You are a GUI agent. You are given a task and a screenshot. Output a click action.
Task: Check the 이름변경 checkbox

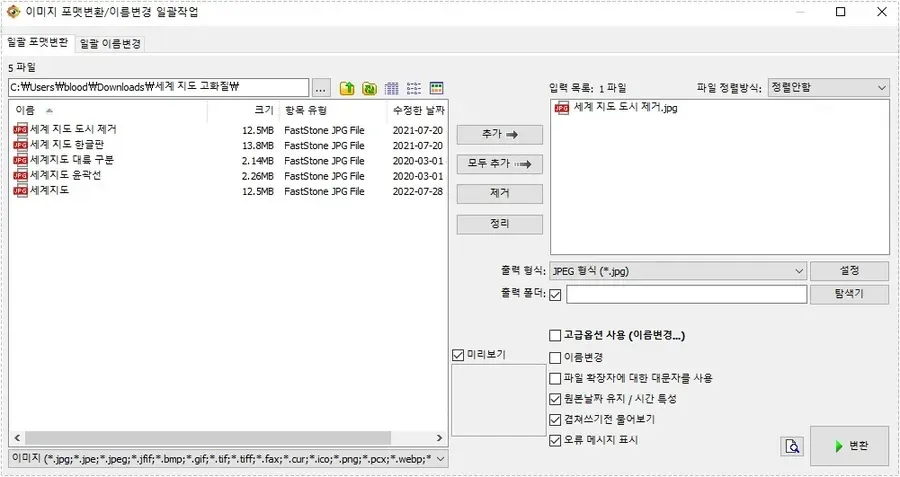(555, 358)
